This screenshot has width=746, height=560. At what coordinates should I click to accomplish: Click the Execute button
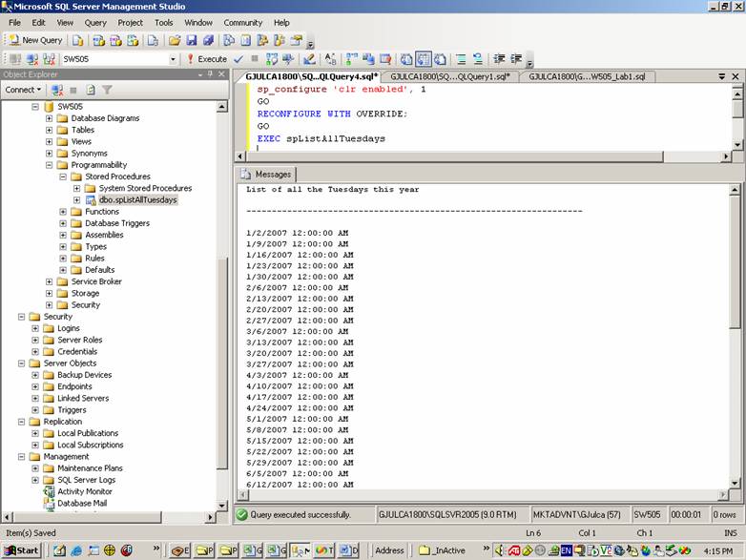click(x=207, y=59)
